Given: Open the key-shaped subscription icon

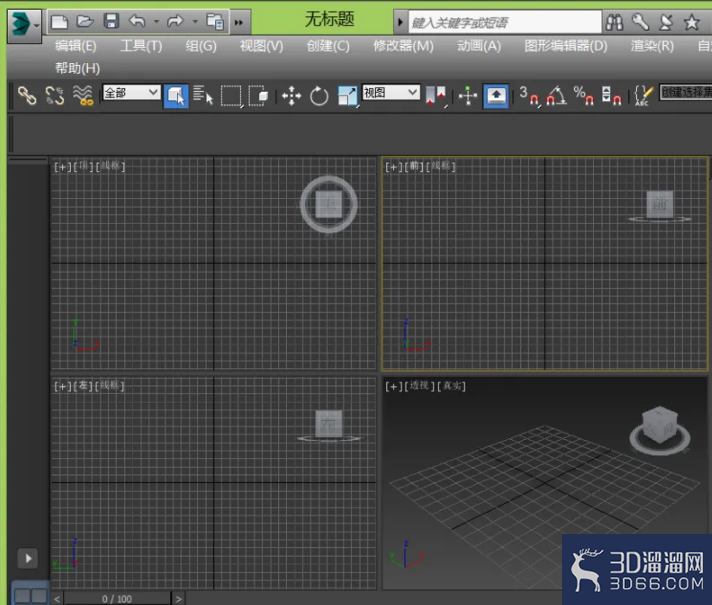Looking at the screenshot, I should pyautogui.click(x=640, y=22).
